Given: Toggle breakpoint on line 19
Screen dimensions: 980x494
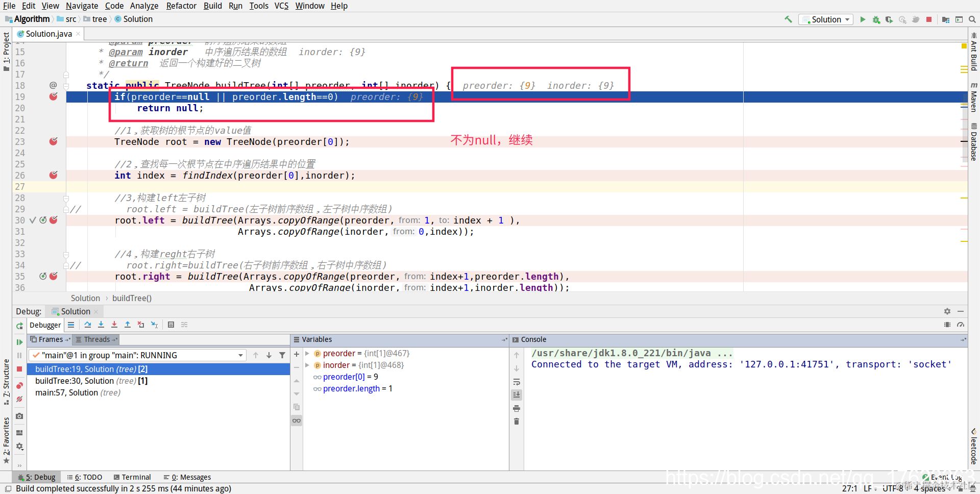Looking at the screenshot, I should click(x=53, y=96).
